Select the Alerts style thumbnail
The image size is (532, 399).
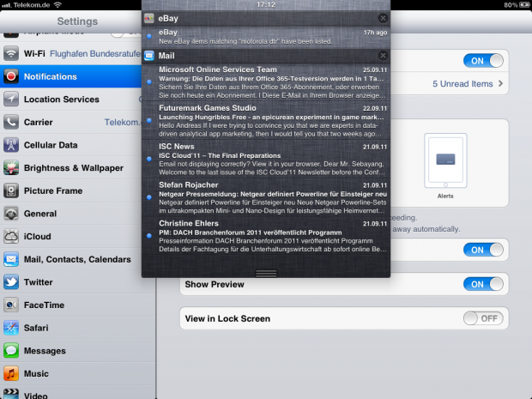point(445,161)
